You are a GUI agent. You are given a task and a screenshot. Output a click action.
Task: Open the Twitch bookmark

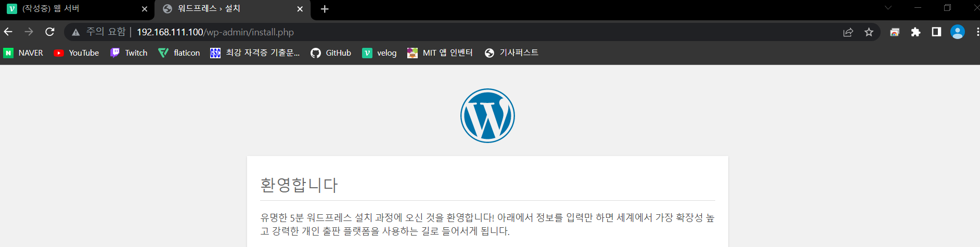point(129,53)
